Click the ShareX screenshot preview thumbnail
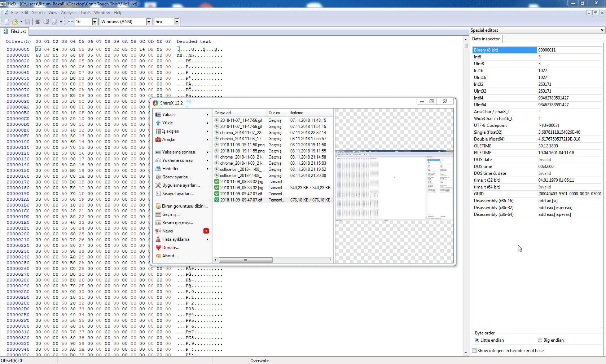 [x=394, y=185]
